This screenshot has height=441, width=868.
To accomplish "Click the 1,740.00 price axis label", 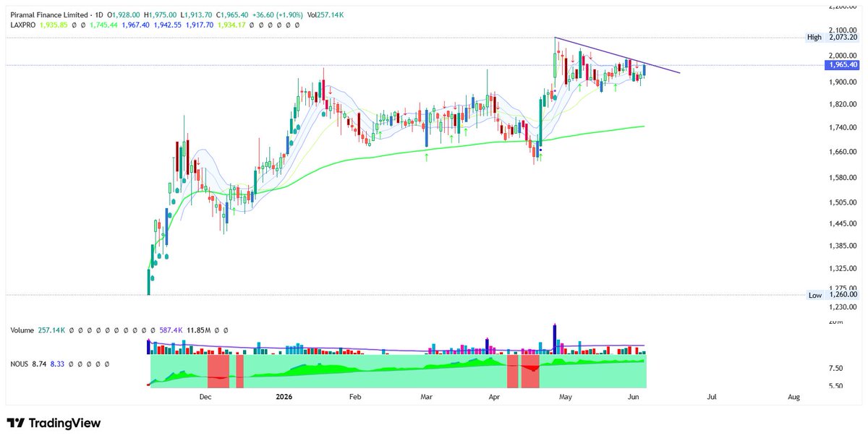I will pos(842,127).
